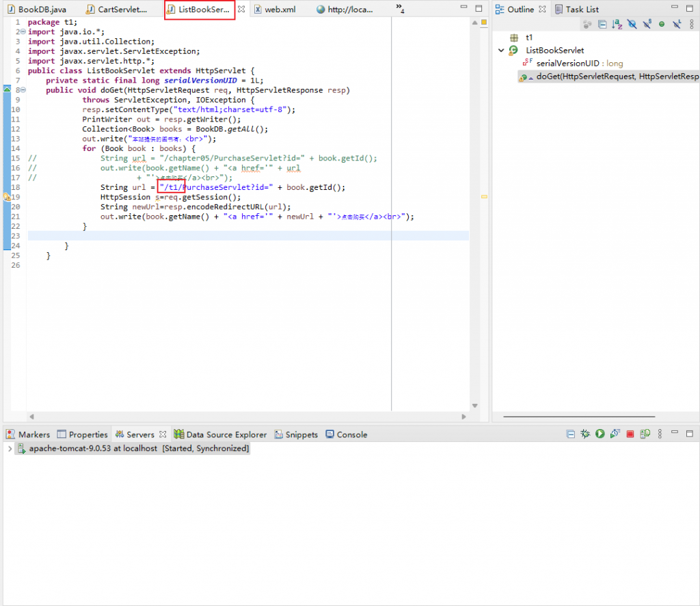Click editor vertical scrollbar down arrow
Screen dimensions: 700x606
[474, 406]
